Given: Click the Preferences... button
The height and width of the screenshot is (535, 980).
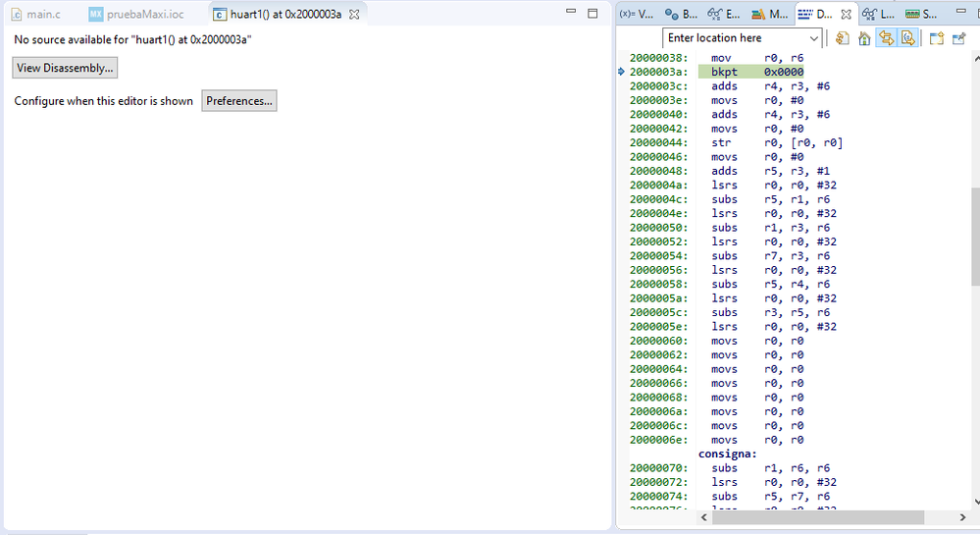Looking at the screenshot, I should pos(239,101).
